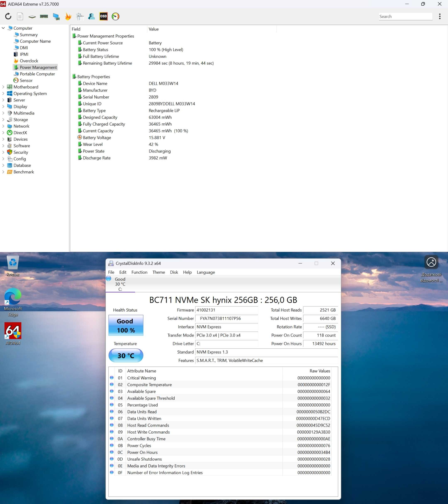Select the Devices tree item

[x=17, y=139]
